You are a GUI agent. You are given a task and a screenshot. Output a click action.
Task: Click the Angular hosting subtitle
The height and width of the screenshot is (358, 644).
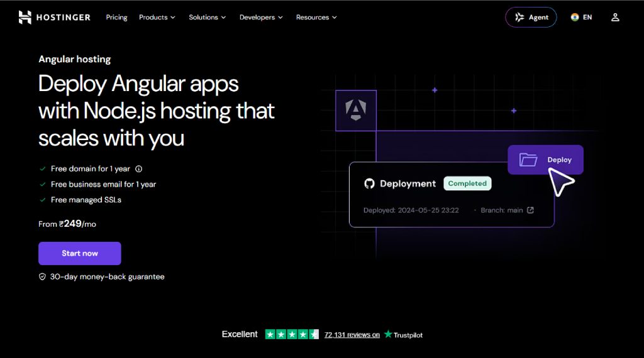(x=75, y=59)
